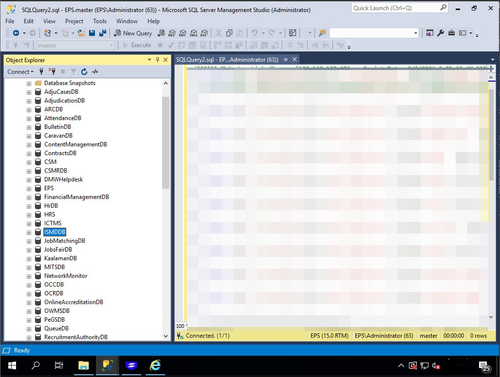
Task: Close the Object Explorer panel
Action: pyautogui.click(x=165, y=60)
